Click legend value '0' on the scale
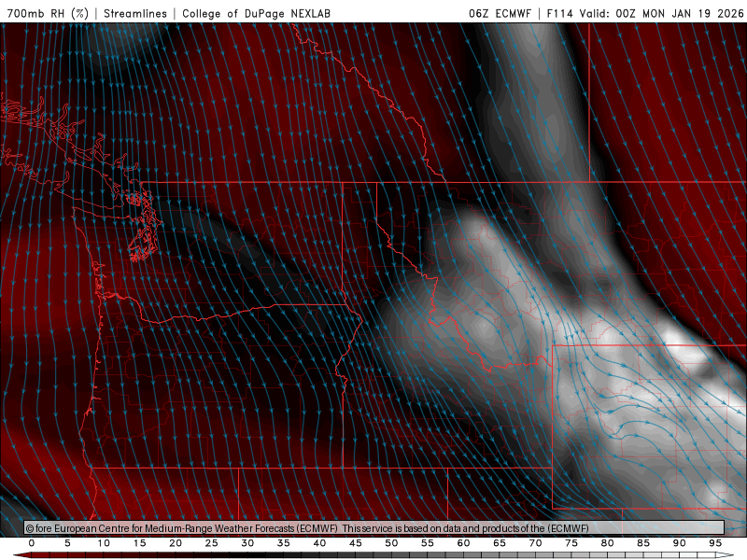The width and height of the screenshot is (747, 560). [32, 543]
